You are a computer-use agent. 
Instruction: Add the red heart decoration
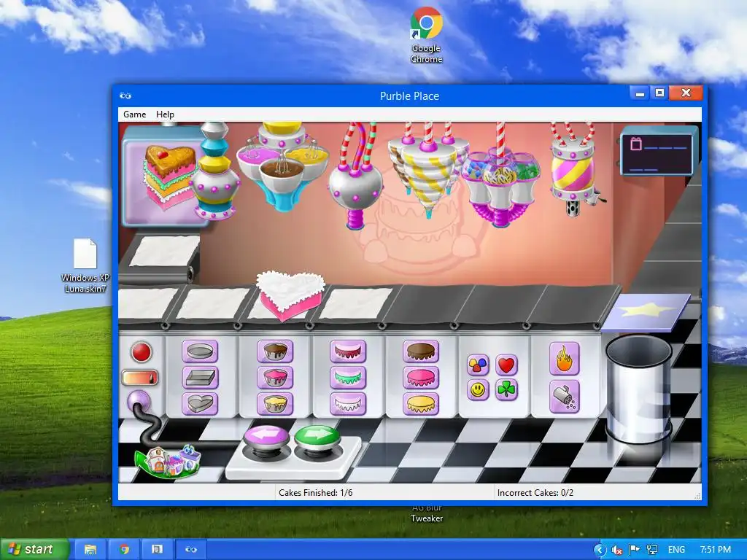point(506,365)
